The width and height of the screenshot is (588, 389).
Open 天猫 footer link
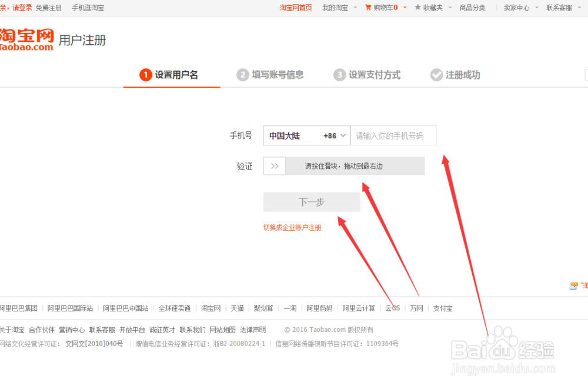[237, 308]
